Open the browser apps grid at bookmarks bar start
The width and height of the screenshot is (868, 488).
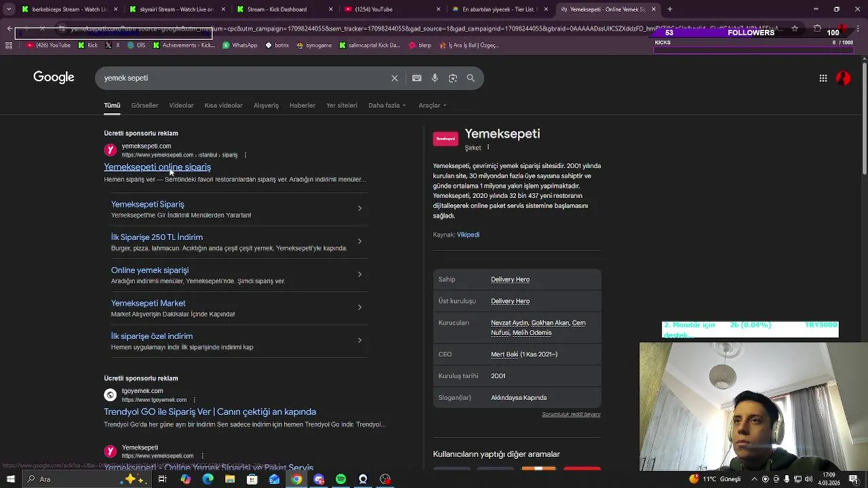[9, 45]
